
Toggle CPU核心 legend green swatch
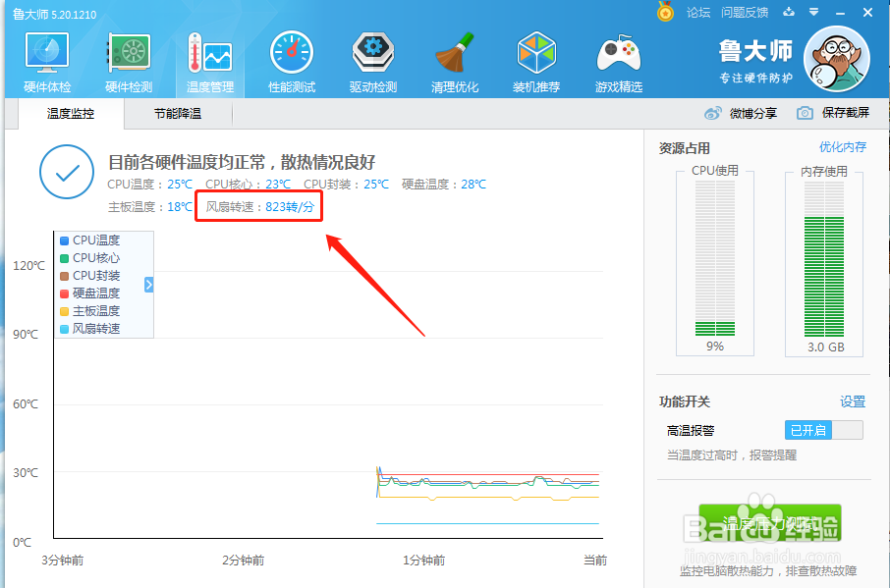tap(64, 258)
